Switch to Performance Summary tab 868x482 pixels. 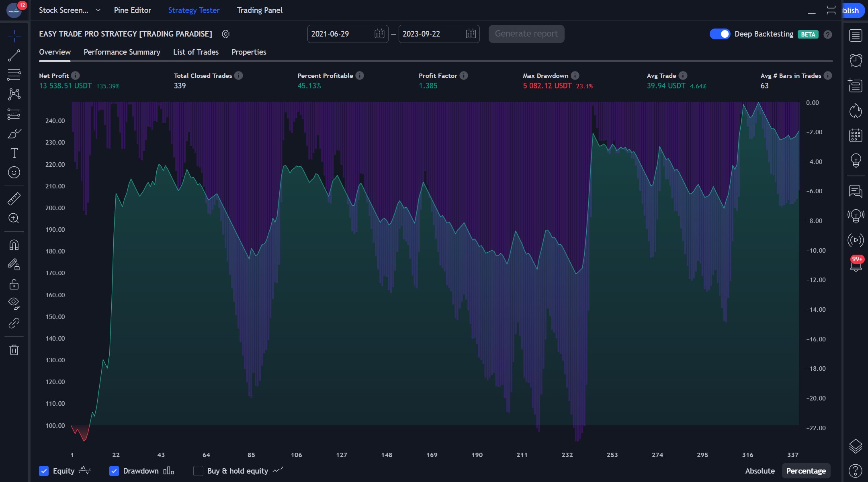pyautogui.click(x=122, y=52)
